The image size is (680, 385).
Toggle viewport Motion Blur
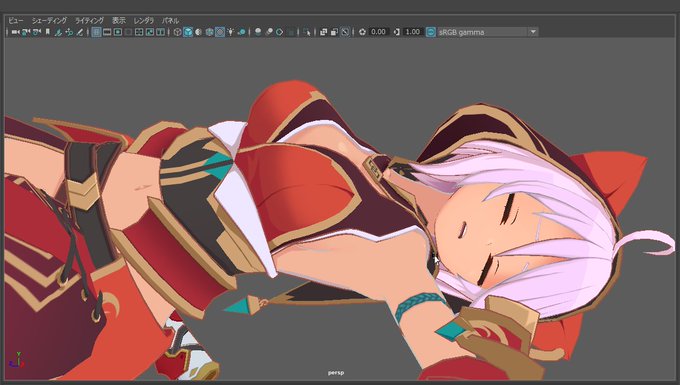[269, 32]
